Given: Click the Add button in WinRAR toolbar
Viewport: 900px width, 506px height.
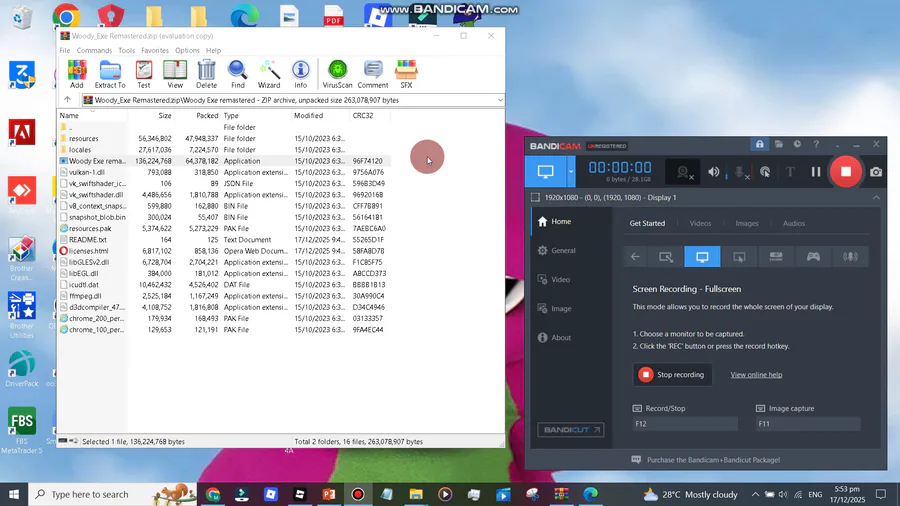Looking at the screenshot, I should [x=76, y=74].
